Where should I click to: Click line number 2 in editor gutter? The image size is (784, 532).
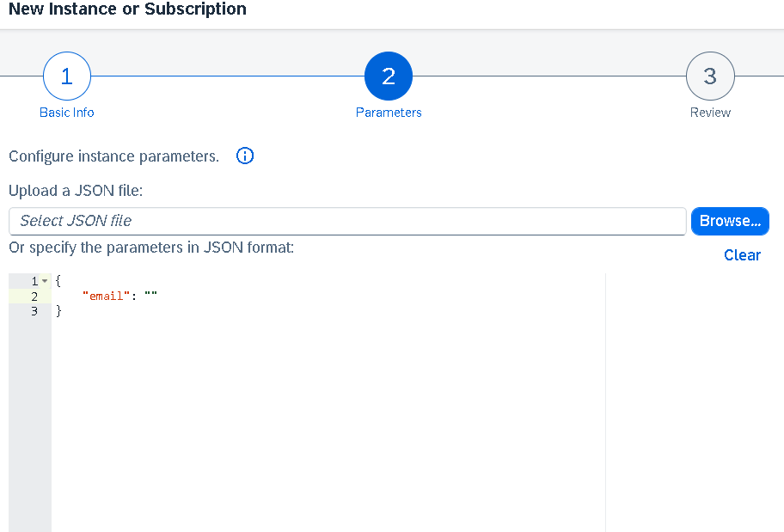pyautogui.click(x=34, y=297)
